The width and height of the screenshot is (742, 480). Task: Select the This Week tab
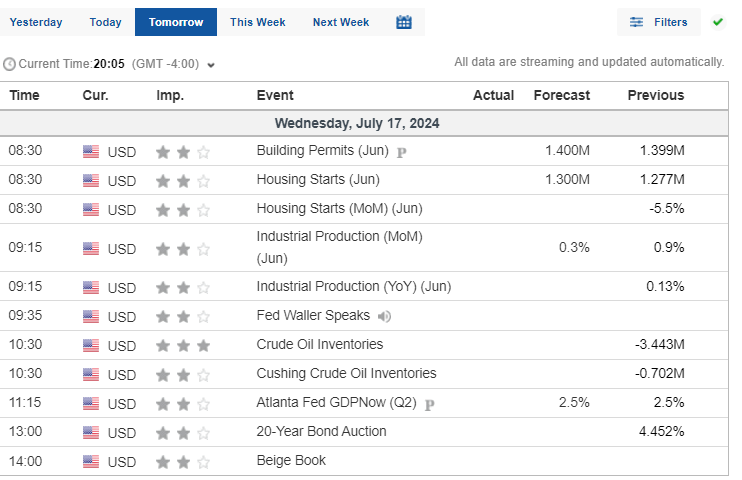[x=258, y=22]
